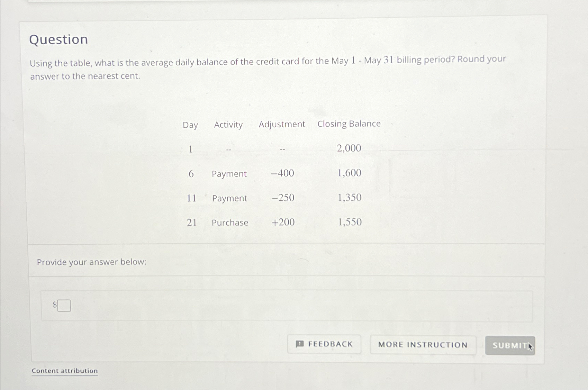Viewport: 588px width, 390px height.
Task: Click the Closing Balance column header
Action: [349, 124]
